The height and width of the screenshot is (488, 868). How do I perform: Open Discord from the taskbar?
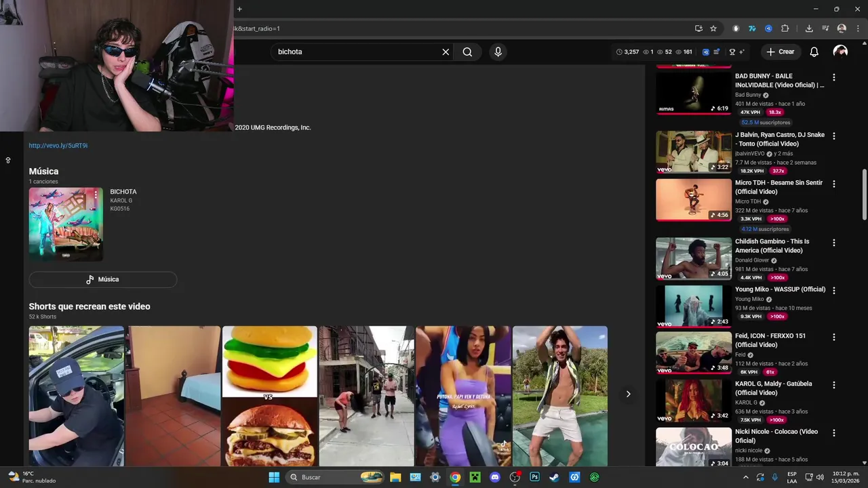pos(495,477)
